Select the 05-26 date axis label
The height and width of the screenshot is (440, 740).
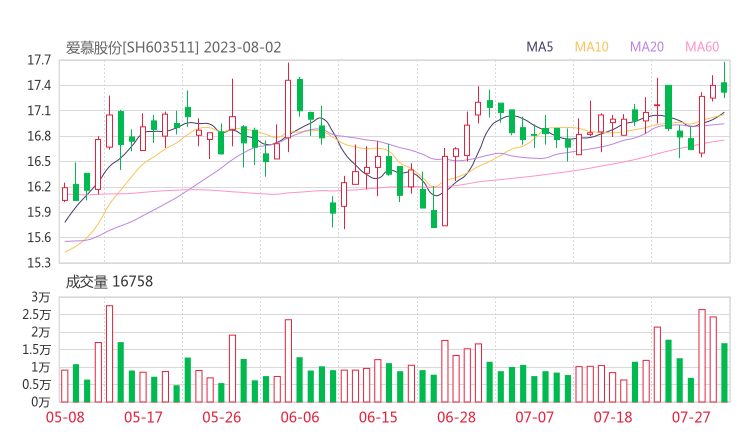coord(221,417)
